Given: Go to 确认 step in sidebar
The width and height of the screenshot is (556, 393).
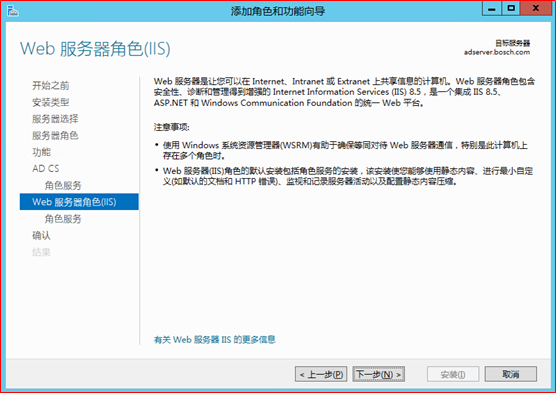Looking at the screenshot, I should pos(41,236).
